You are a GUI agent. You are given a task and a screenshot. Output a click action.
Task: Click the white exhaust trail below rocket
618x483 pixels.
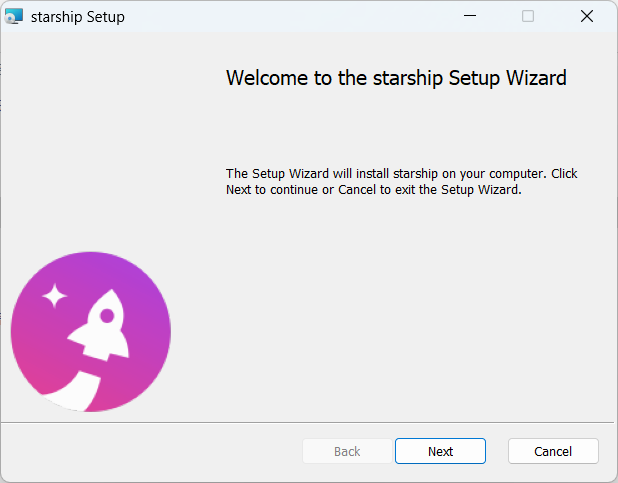coord(73,391)
